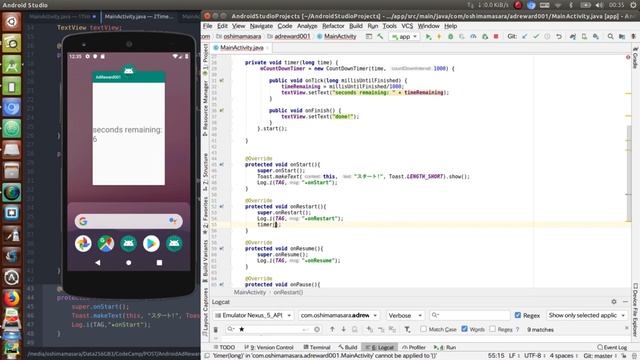Image resolution: width=640 pixels, height=360 pixels.
Task: Open the Profiler tool window tab
Action: point(414,347)
